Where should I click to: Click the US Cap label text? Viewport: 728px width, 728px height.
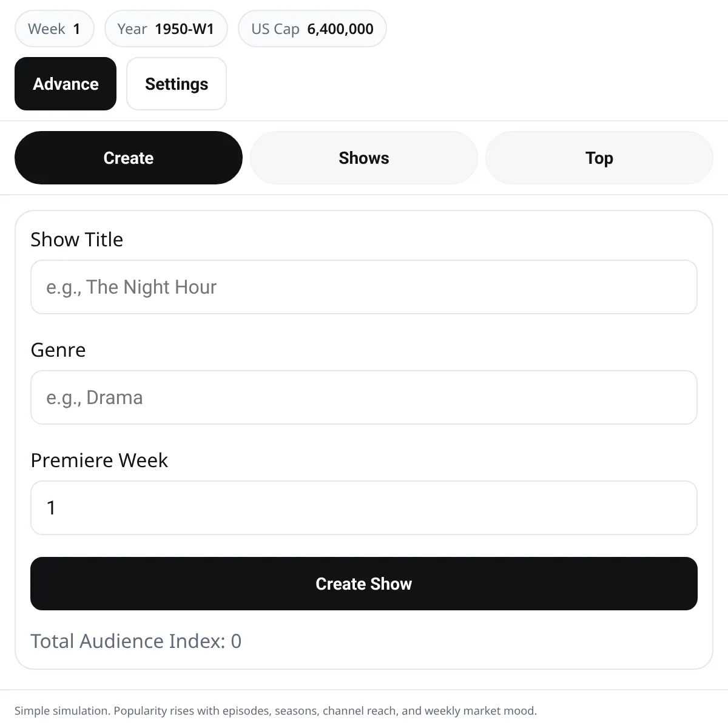[x=275, y=29]
